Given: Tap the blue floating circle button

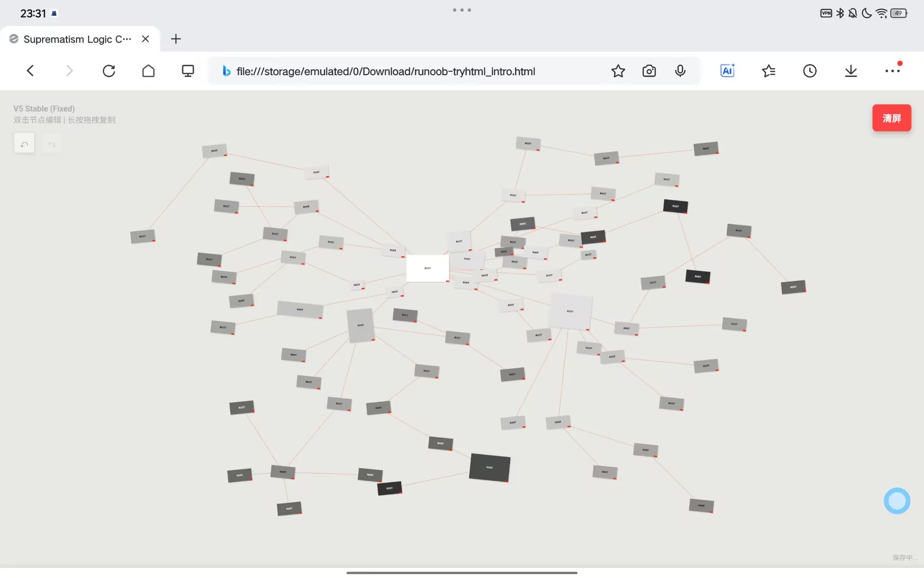Looking at the screenshot, I should tap(897, 501).
